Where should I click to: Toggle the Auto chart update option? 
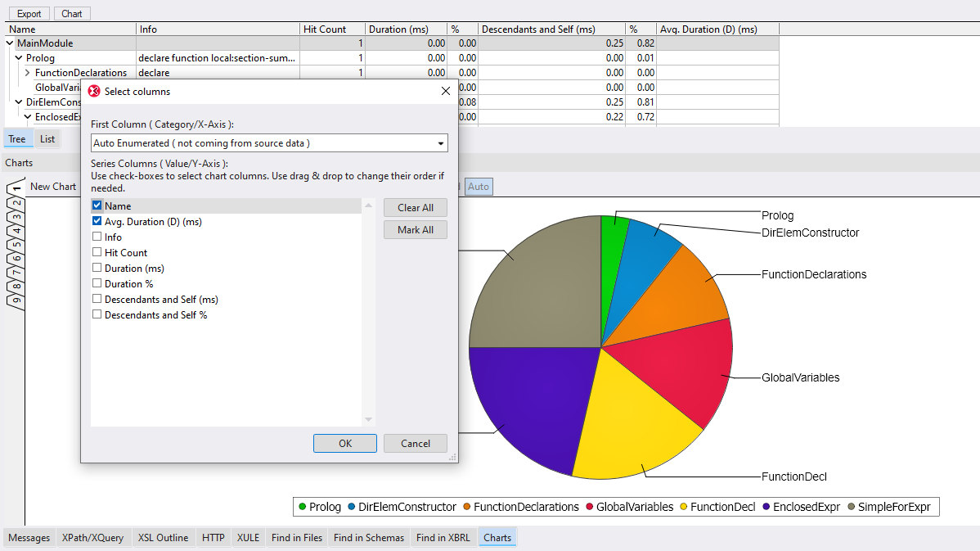tap(479, 186)
